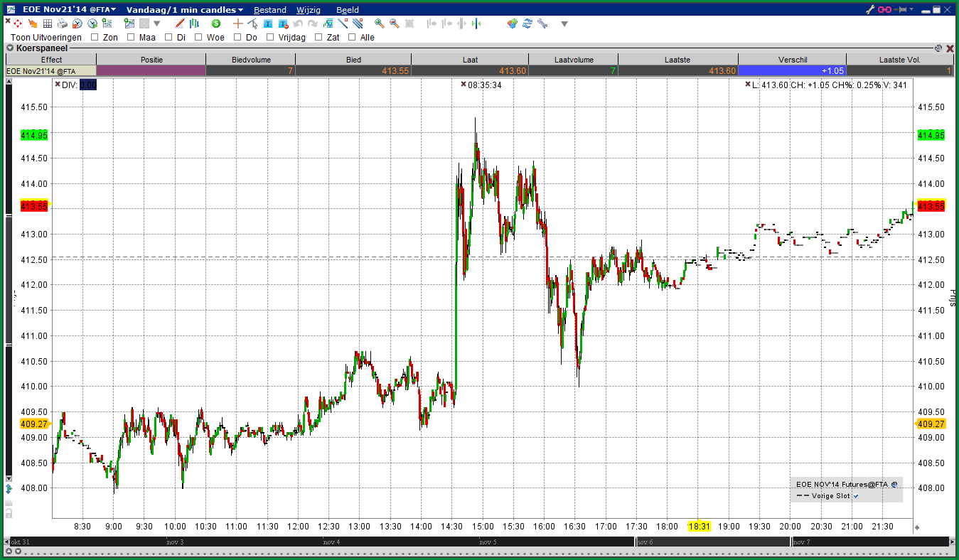Toggle the Woe checkbox

click(x=198, y=37)
